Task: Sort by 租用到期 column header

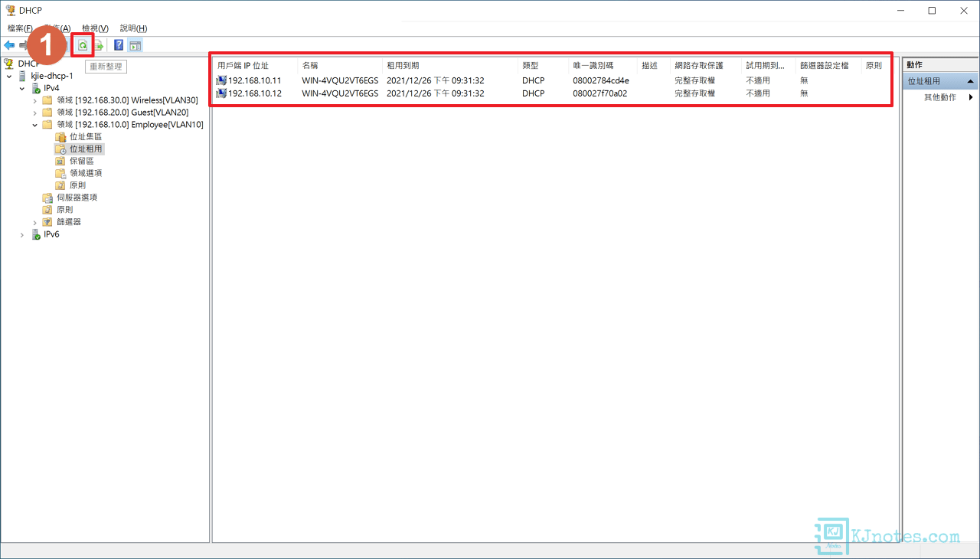Action: click(x=450, y=66)
